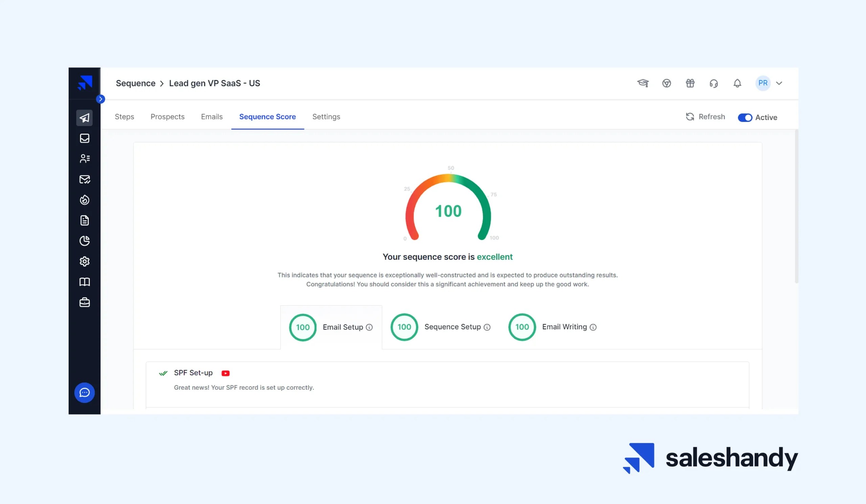Open the PR profile dropdown arrow
Viewport: 866px width, 504px height.
[x=779, y=83]
